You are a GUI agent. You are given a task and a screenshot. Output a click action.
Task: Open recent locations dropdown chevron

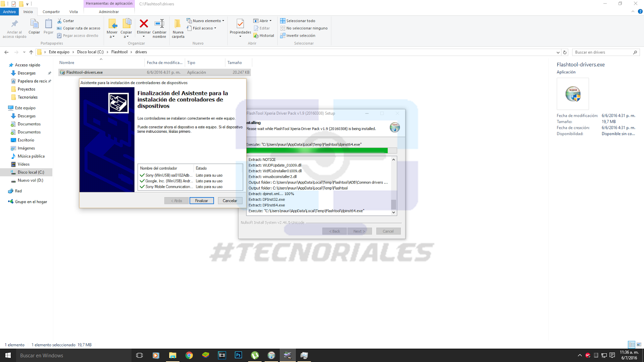point(24,52)
